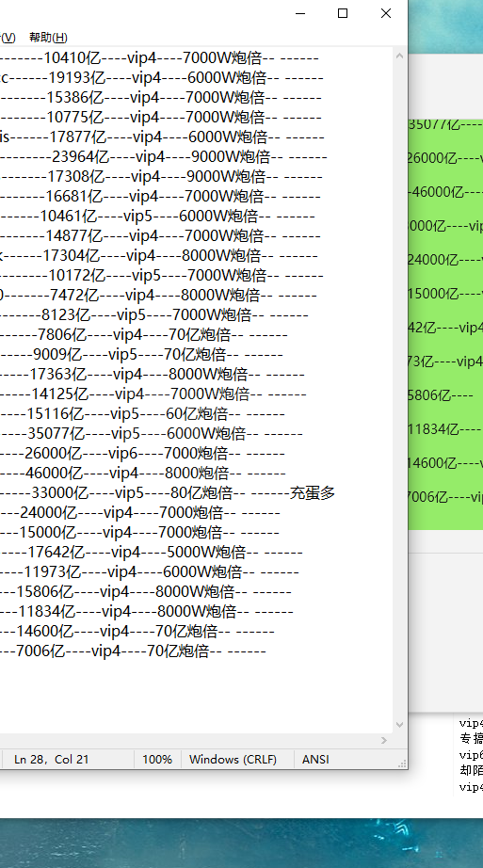Click the horizontal scrollbar right arrow

pos(385,740)
